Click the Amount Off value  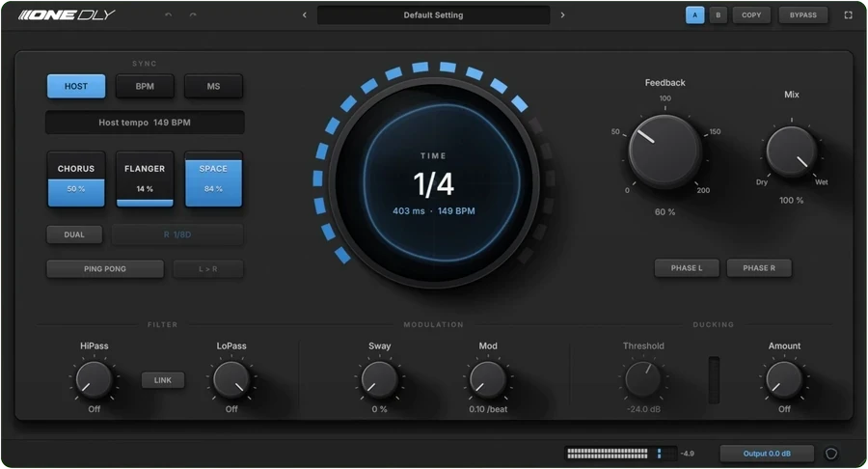[784, 409]
